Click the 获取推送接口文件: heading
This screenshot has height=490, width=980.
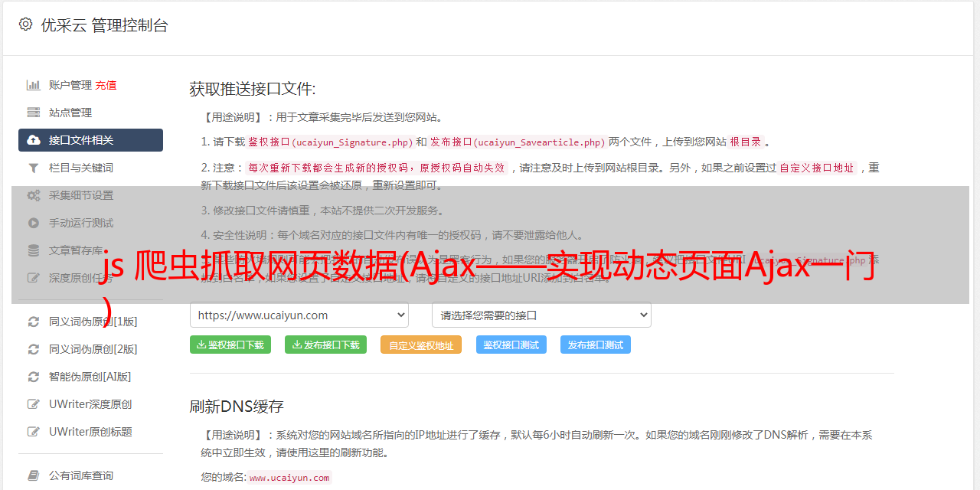pos(253,89)
